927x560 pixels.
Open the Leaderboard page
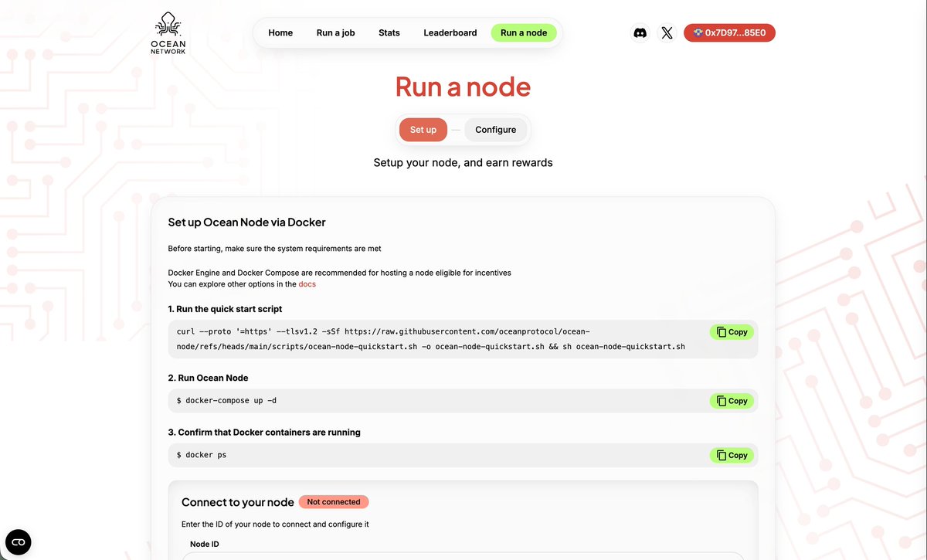pyautogui.click(x=450, y=33)
